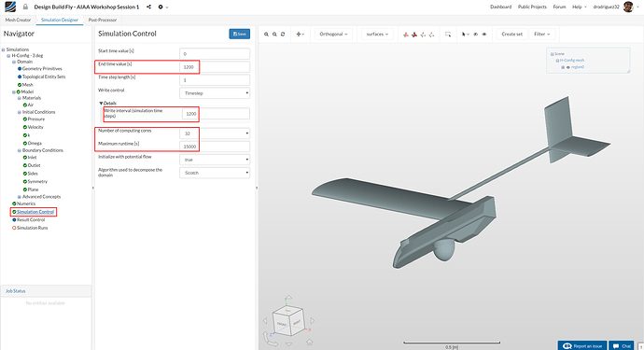644x350 pixels.
Task: Select Simulation Runs in Navigator
Action: pos(32,228)
